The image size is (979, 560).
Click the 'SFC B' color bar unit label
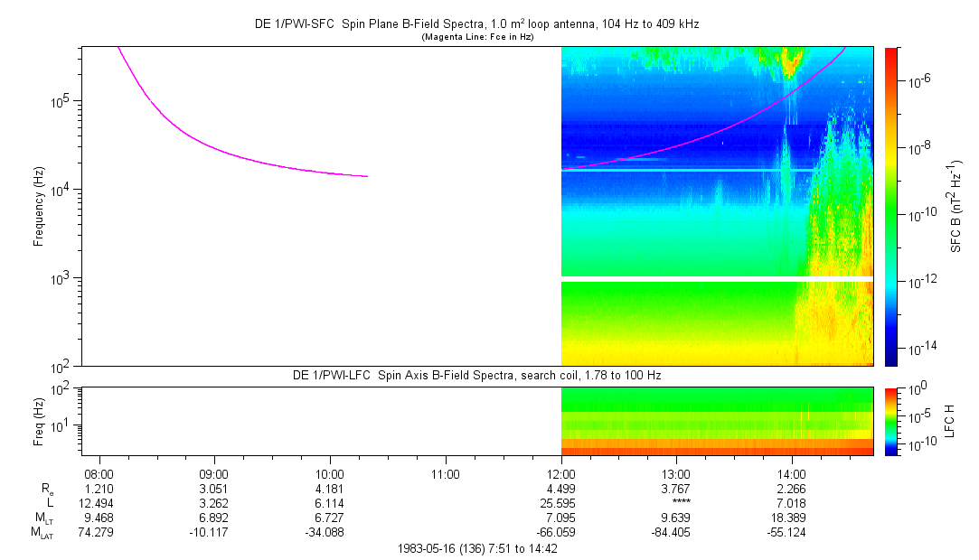(x=955, y=206)
